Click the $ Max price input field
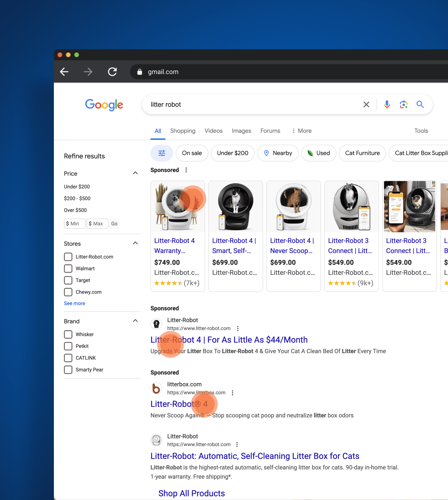Image resolution: width=448 pixels, height=500 pixels. click(98, 224)
